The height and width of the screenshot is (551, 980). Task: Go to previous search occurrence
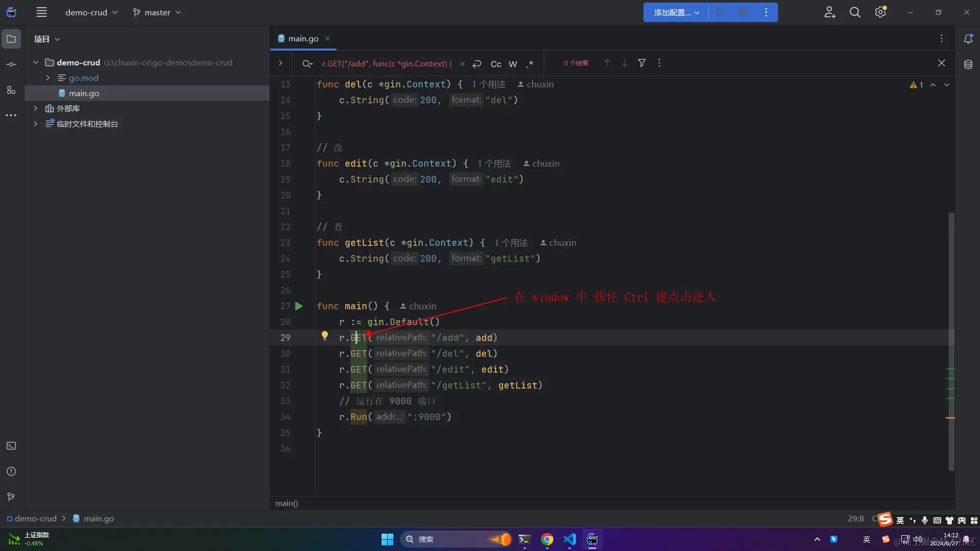[607, 63]
